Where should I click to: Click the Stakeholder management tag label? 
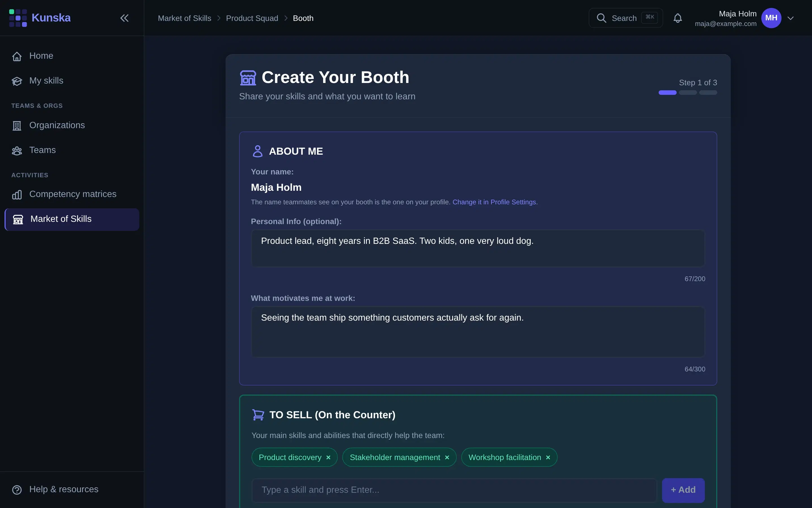[395, 457]
